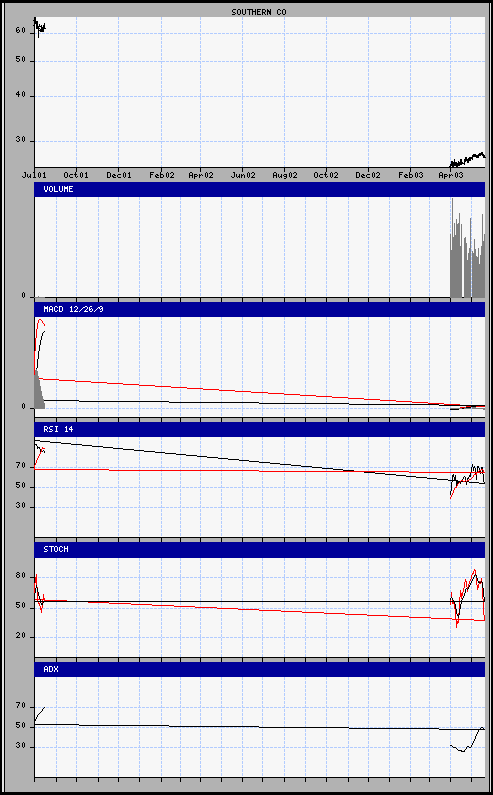Select the RSI 14 panel header

coord(260,429)
